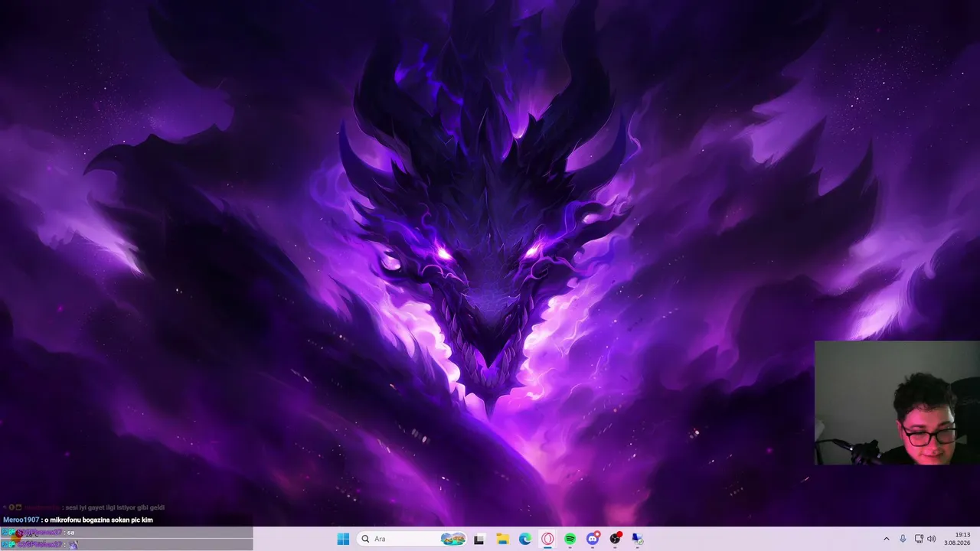980x551 pixels.
Task: Switch to the Opera browser in the taskbar
Action: (547, 539)
